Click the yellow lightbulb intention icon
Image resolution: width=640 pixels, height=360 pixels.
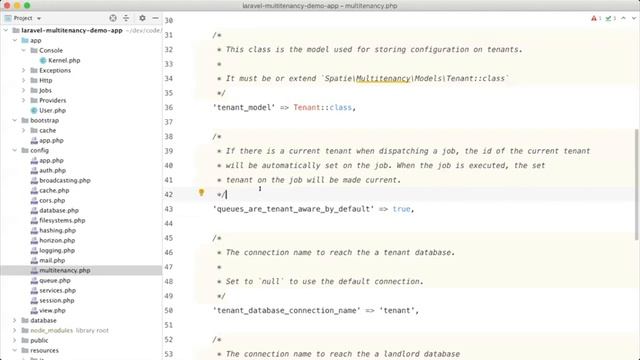[201, 192]
